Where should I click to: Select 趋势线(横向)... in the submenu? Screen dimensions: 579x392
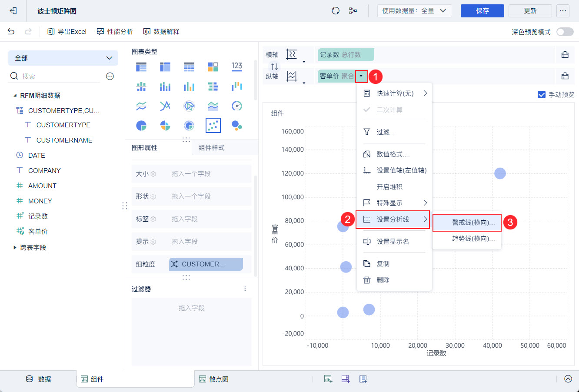467,239
